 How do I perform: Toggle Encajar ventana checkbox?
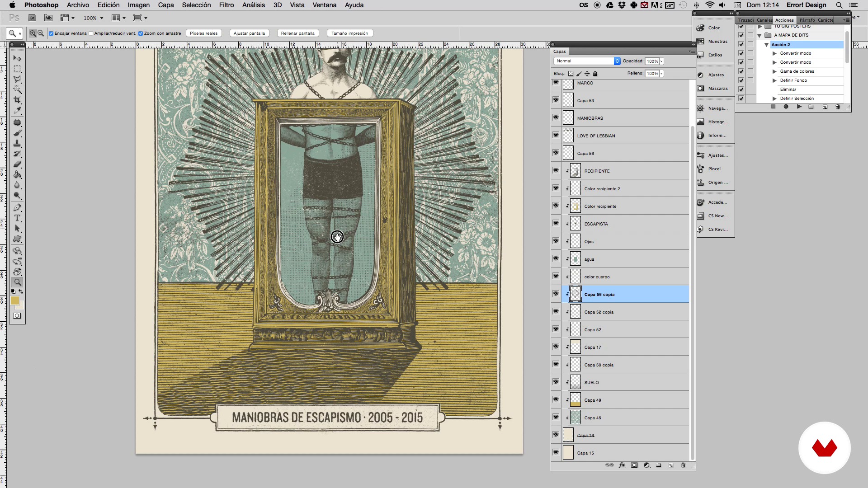coord(51,33)
